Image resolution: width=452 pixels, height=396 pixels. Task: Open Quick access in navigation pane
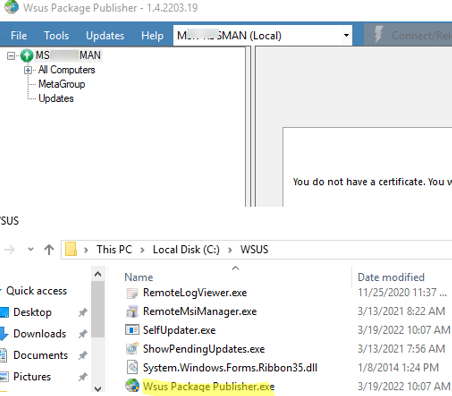tap(37, 291)
